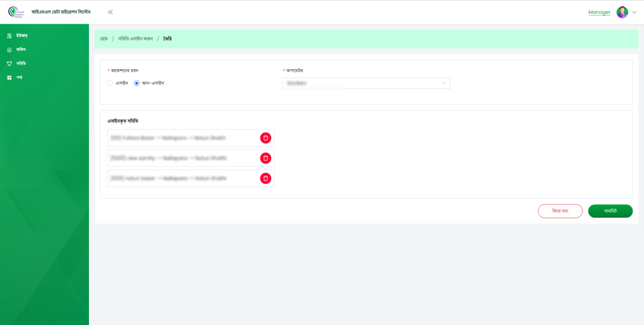Select the আন-এসাইন (Un-assign) radio button
This screenshot has width=644, height=325.
pyautogui.click(x=137, y=83)
